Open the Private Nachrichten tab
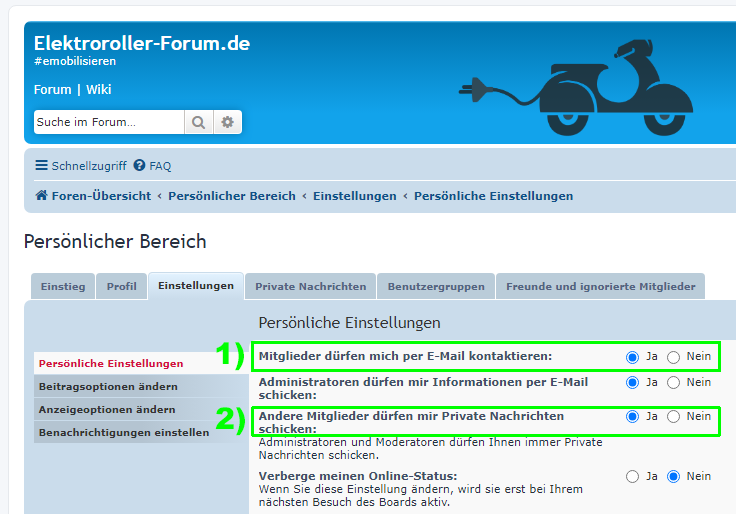 (x=310, y=286)
